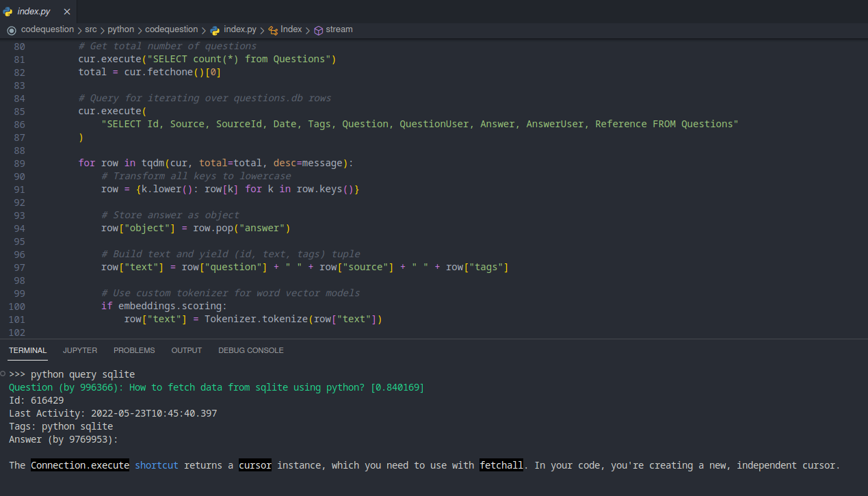
Task: Select the Index breadcrumb label
Action: point(290,29)
